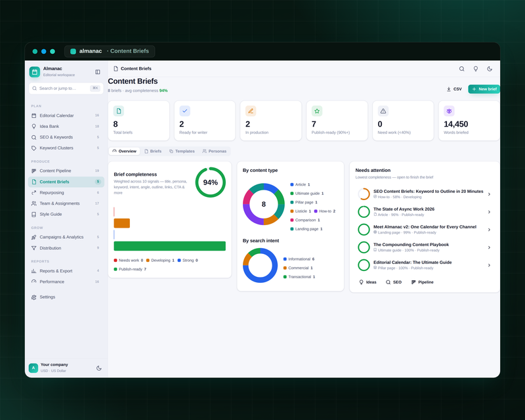
Task: Open Idea Bank in sidebar
Action: pyautogui.click(x=66, y=126)
